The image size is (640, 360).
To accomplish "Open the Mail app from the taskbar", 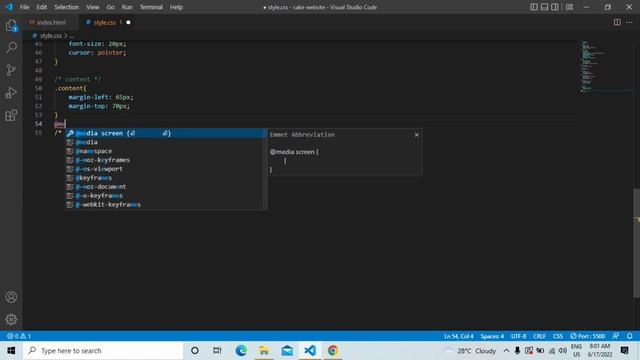I will coord(287,351).
